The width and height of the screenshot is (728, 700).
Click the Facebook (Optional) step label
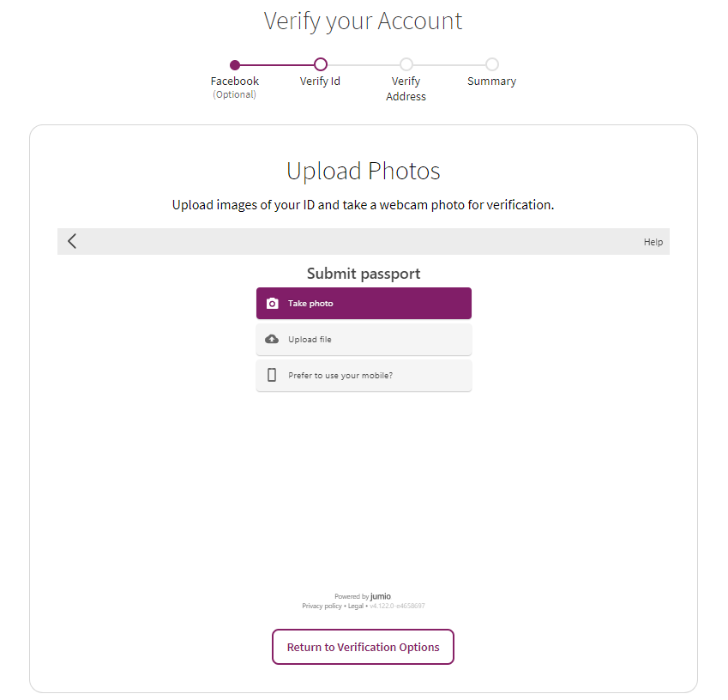234,87
